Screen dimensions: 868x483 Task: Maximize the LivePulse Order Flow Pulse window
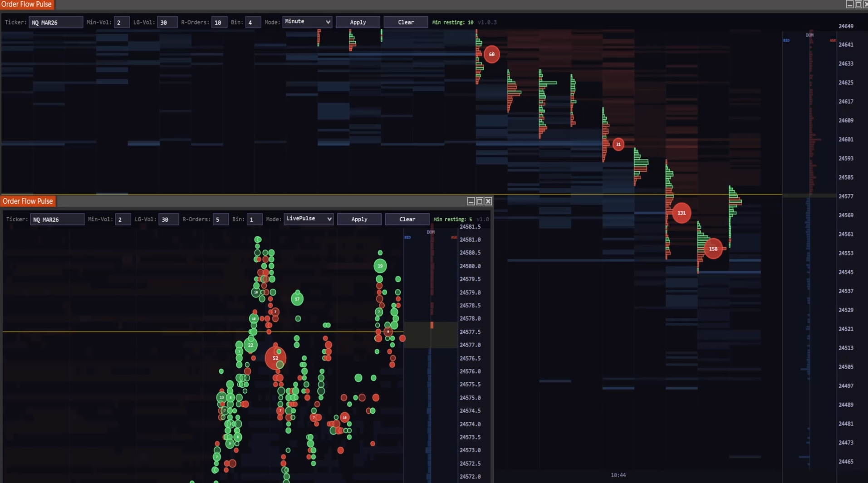pos(480,201)
